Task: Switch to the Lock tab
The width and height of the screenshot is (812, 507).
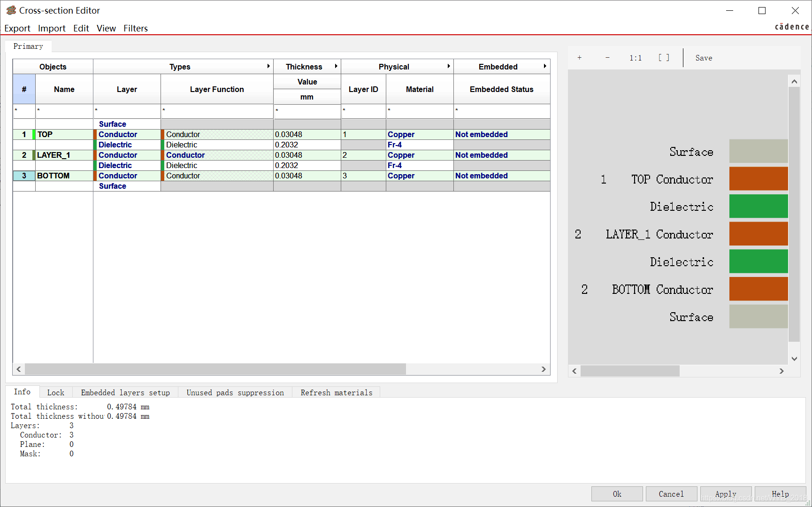Action: pyautogui.click(x=55, y=392)
